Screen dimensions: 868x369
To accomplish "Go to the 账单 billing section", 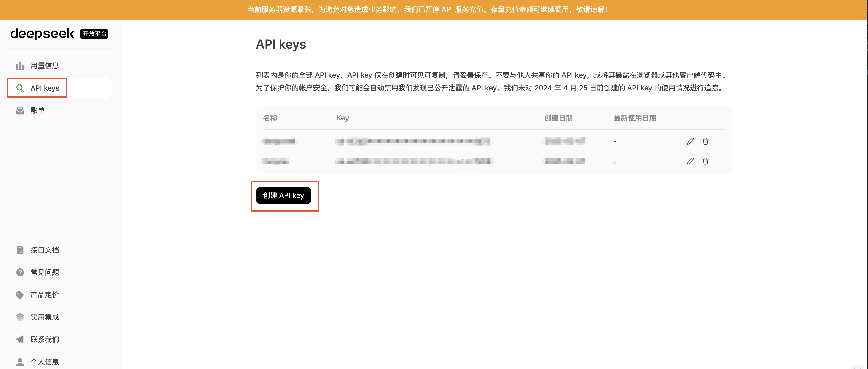I will (x=37, y=110).
